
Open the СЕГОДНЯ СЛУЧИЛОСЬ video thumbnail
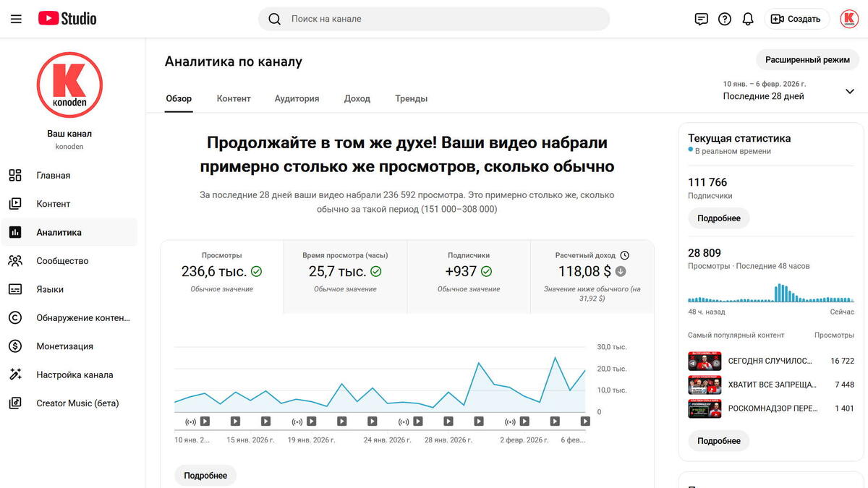(705, 361)
